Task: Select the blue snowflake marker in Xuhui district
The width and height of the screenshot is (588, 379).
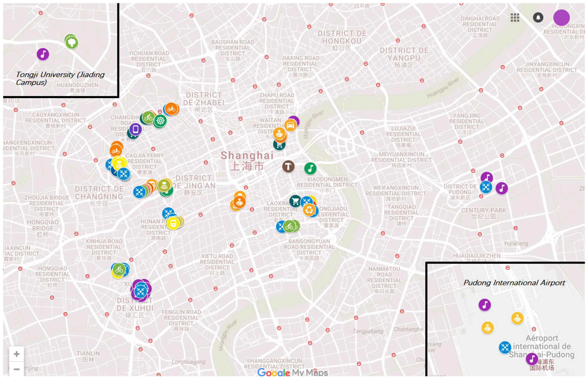Action: click(x=141, y=291)
